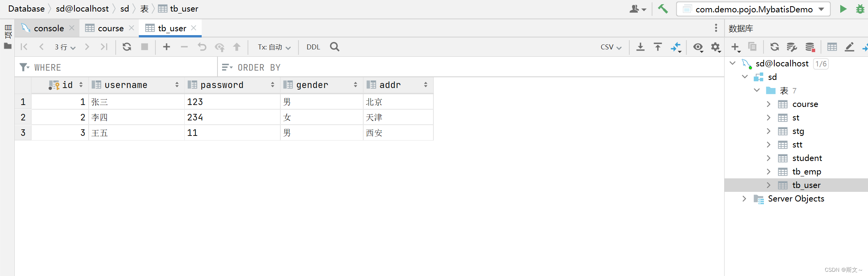This screenshot has height=276, width=868.
Task: Run MybatisDemo with green play button
Action: coord(843,9)
